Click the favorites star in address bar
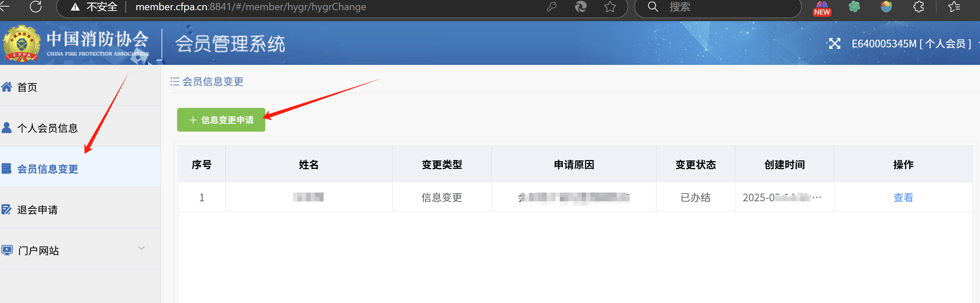The image size is (980, 303). pyautogui.click(x=610, y=7)
